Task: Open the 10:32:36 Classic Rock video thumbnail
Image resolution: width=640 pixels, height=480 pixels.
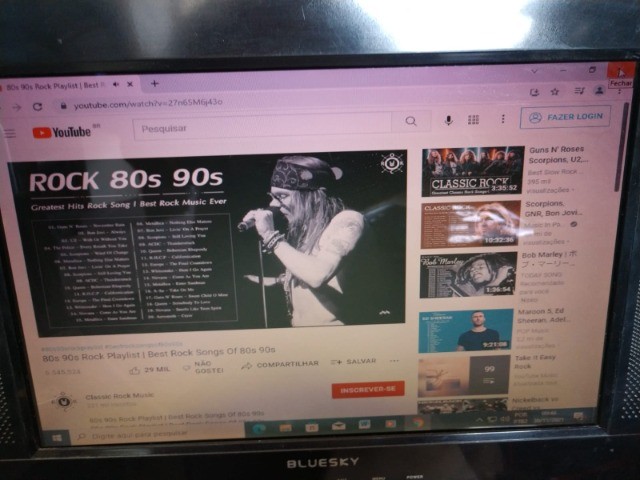Action: click(x=470, y=224)
